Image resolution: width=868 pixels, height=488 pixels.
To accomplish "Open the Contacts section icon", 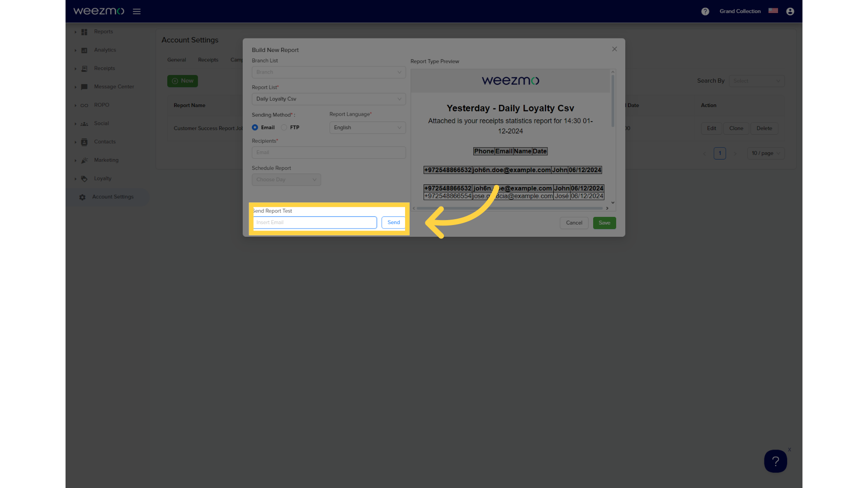I will pyautogui.click(x=84, y=141).
